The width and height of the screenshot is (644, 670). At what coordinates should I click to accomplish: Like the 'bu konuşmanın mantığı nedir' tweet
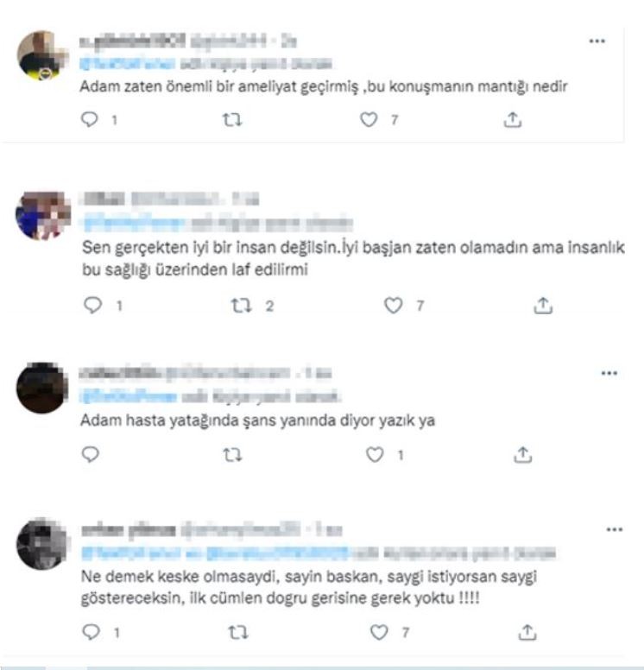coord(369,119)
